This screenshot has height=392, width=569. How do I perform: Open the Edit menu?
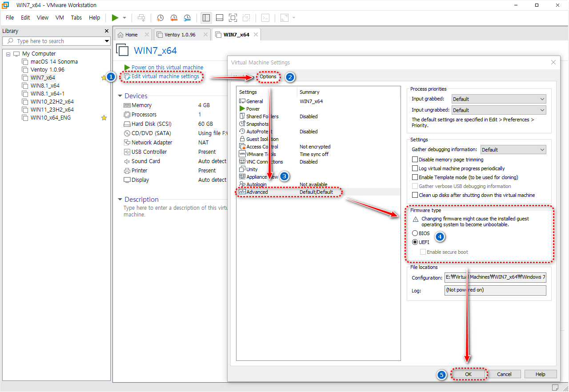coord(25,18)
